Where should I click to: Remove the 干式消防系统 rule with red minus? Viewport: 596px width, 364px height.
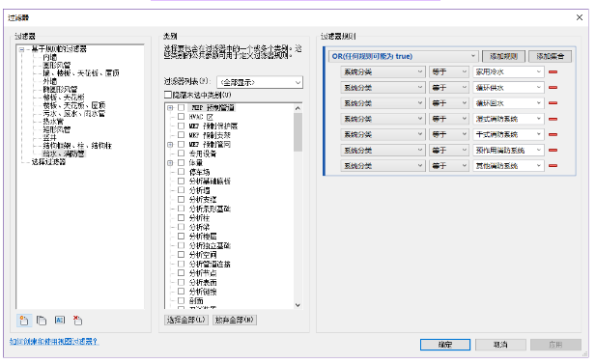click(x=553, y=134)
